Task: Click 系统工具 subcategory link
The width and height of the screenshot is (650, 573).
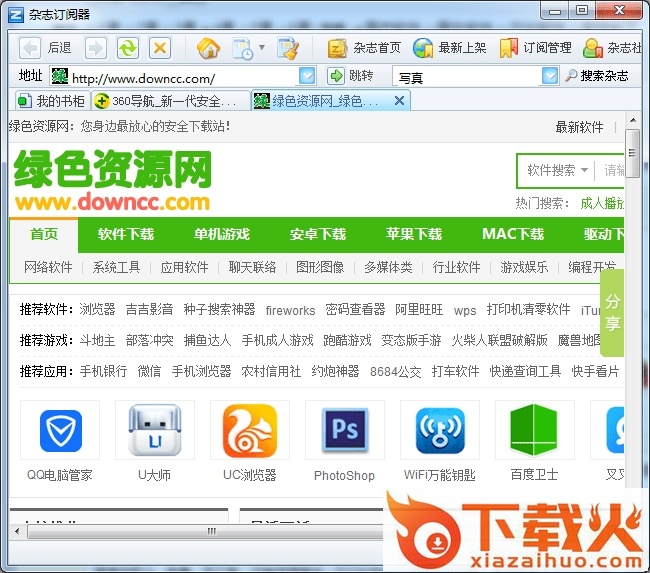Action: 116,267
